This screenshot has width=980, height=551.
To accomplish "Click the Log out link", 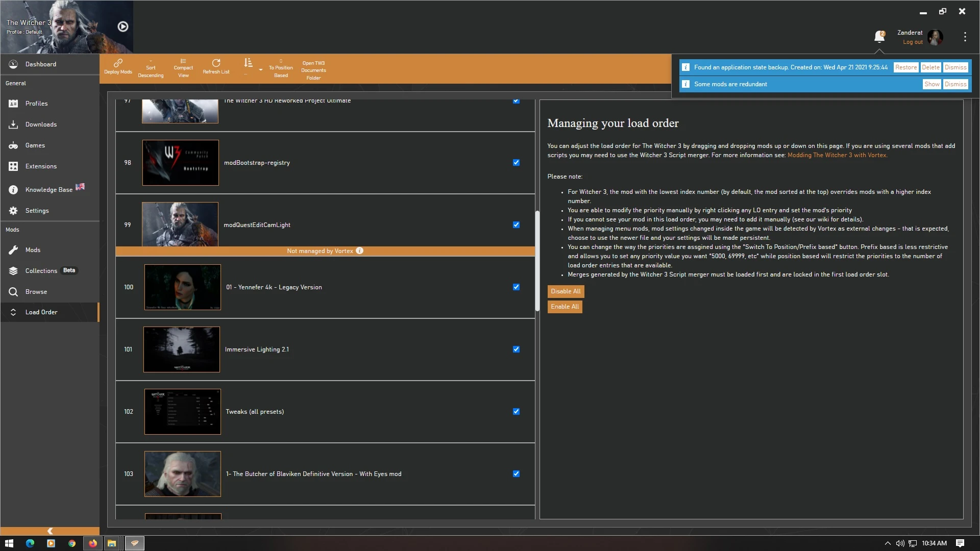I will 913,42.
